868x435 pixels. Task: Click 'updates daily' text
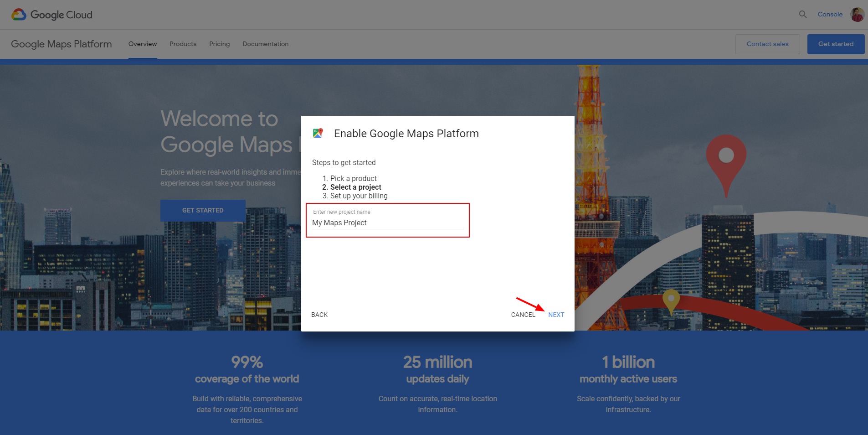pos(437,379)
